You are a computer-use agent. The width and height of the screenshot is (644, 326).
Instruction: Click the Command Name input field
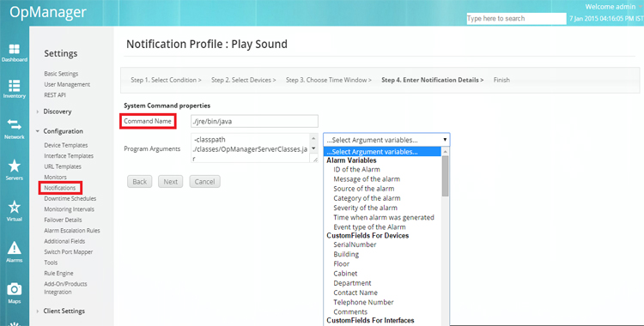[x=254, y=121]
